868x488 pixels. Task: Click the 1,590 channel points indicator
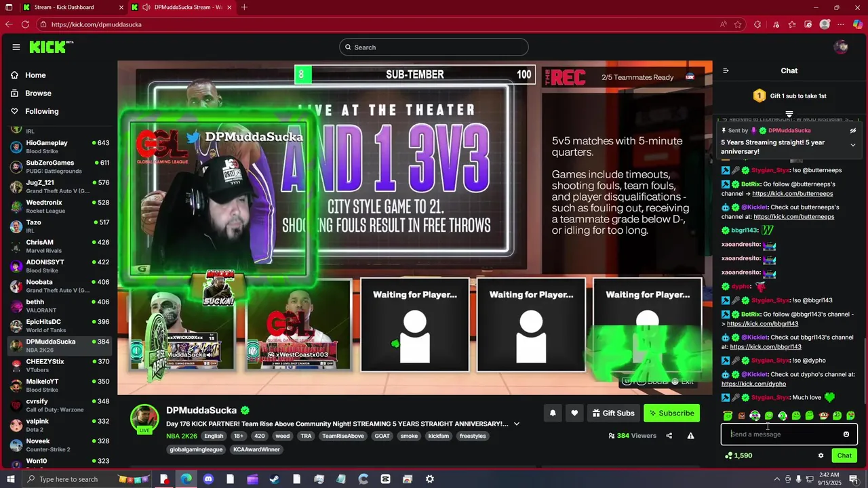coord(738,455)
